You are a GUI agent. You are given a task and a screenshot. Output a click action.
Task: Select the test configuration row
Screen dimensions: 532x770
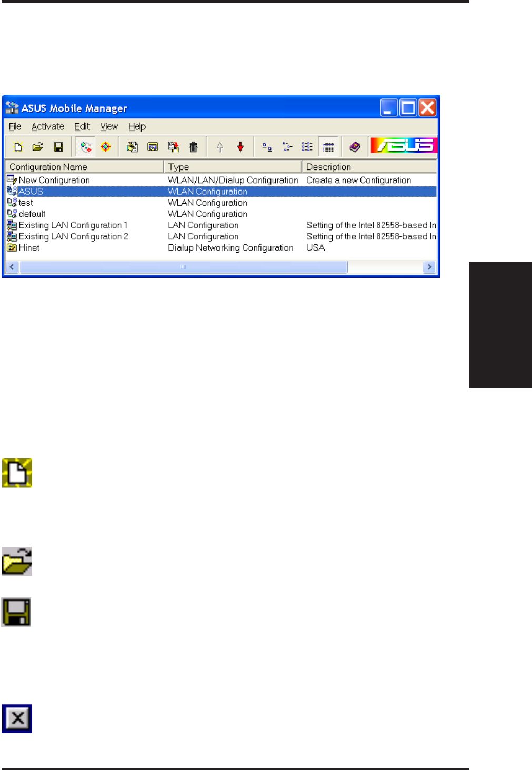(221, 203)
